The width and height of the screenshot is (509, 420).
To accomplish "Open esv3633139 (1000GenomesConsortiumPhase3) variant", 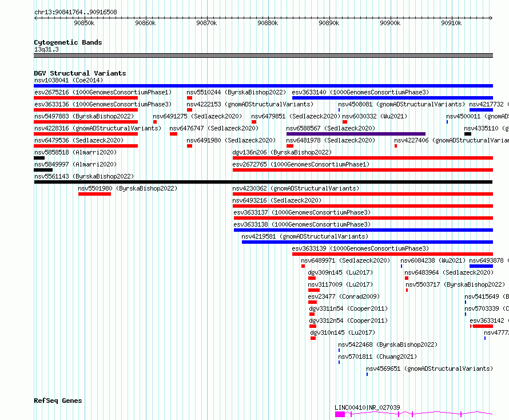I will 360,248.
